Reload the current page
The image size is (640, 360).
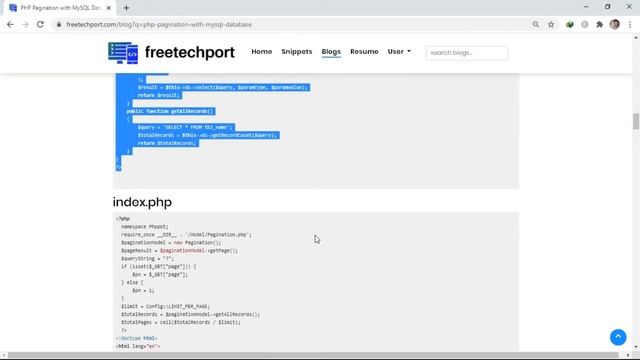click(x=40, y=24)
